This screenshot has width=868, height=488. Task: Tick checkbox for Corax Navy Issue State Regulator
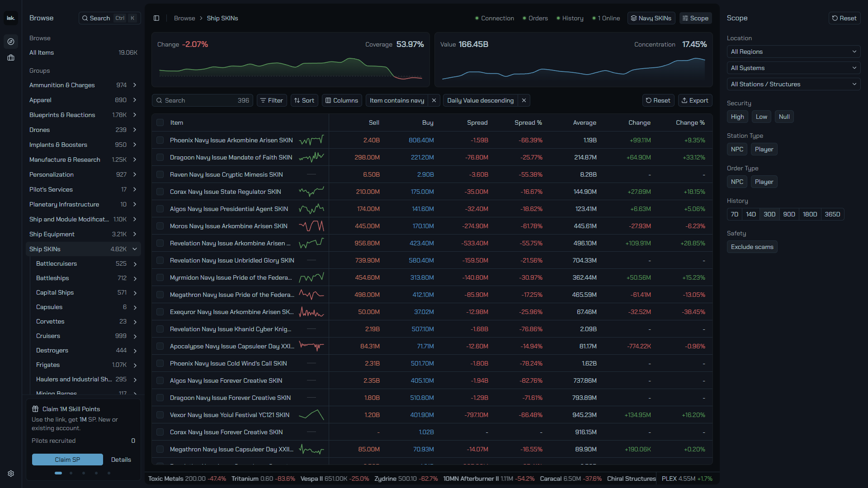(x=160, y=192)
